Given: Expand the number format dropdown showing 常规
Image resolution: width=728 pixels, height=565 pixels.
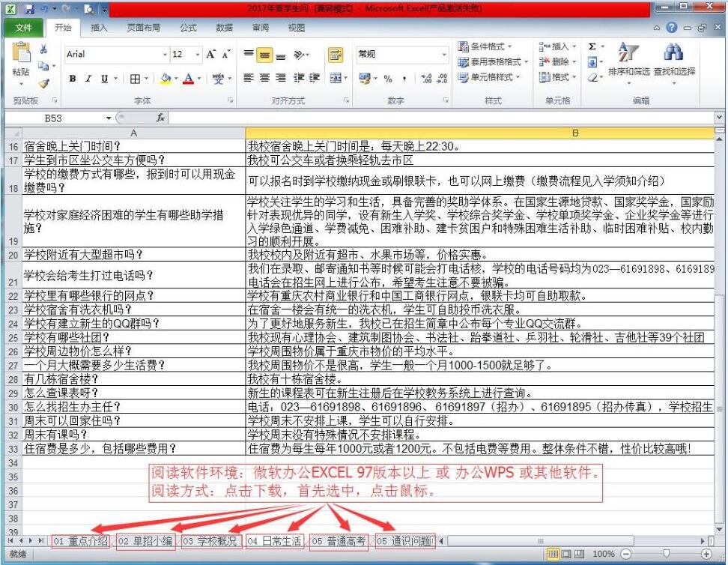Looking at the screenshot, I should 443,55.
